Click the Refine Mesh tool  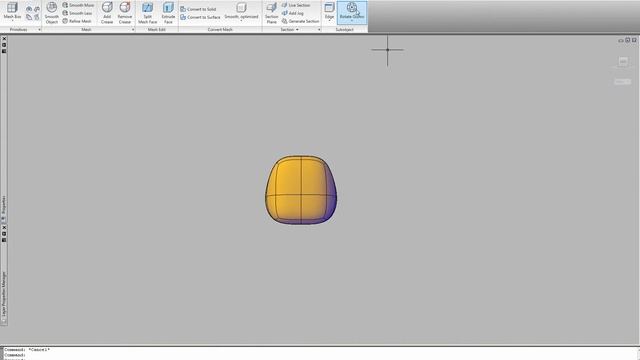[77, 21]
